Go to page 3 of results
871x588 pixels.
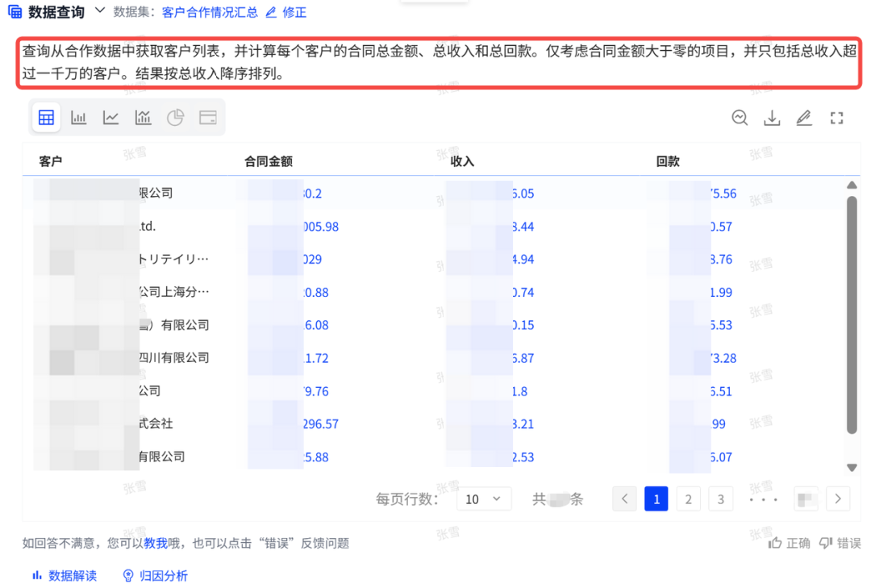(720, 499)
